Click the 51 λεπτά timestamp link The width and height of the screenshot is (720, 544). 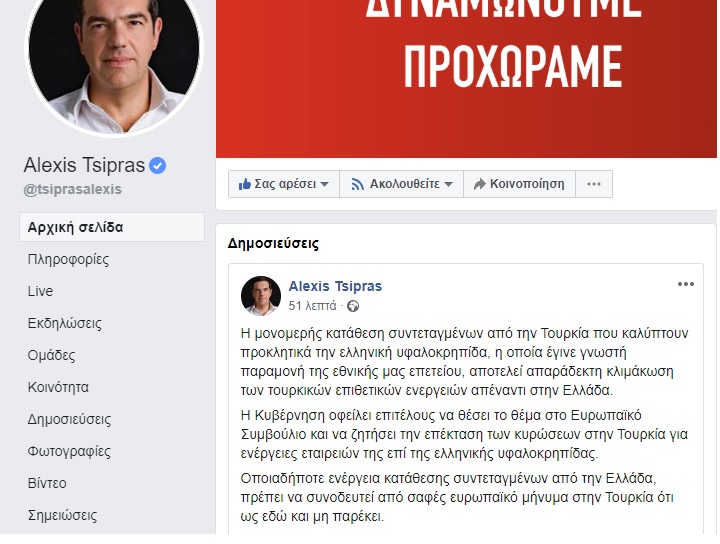coord(312,306)
